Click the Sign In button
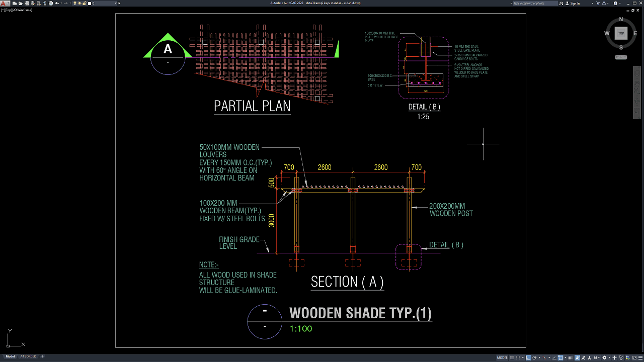Image resolution: width=644 pixels, height=362 pixels. click(x=575, y=3)
